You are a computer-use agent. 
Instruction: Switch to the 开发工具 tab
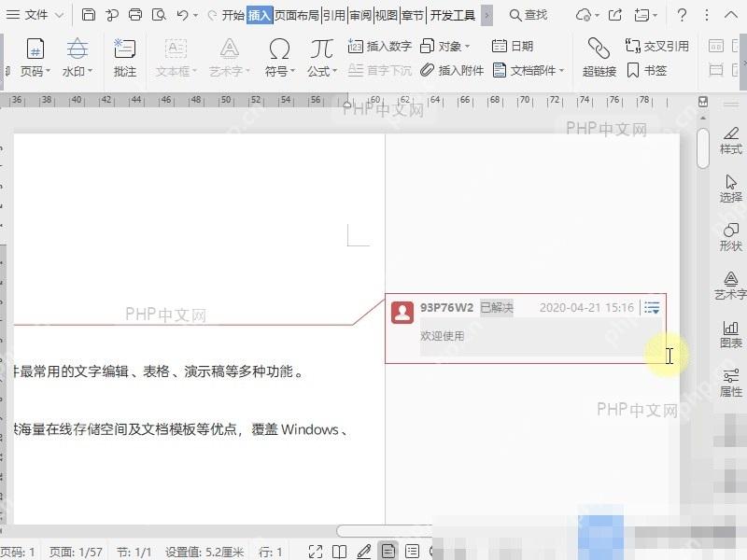click(453, 15)
